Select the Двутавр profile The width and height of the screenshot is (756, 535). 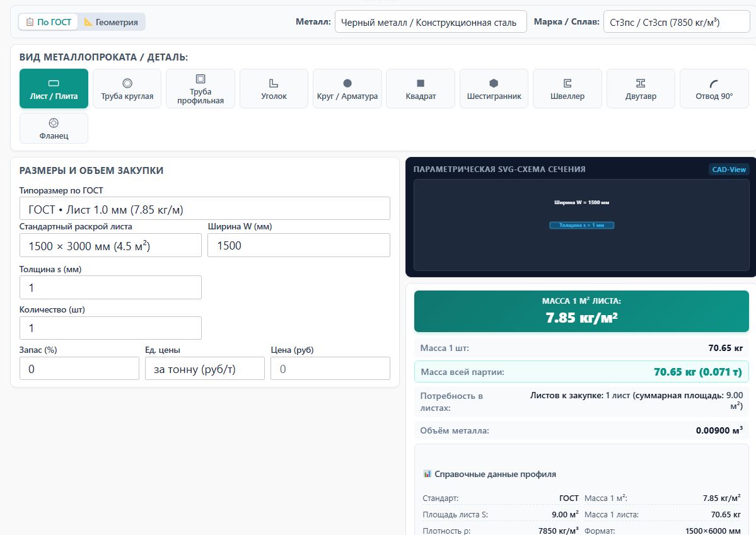pyautogui.click(x=641, y=89)
